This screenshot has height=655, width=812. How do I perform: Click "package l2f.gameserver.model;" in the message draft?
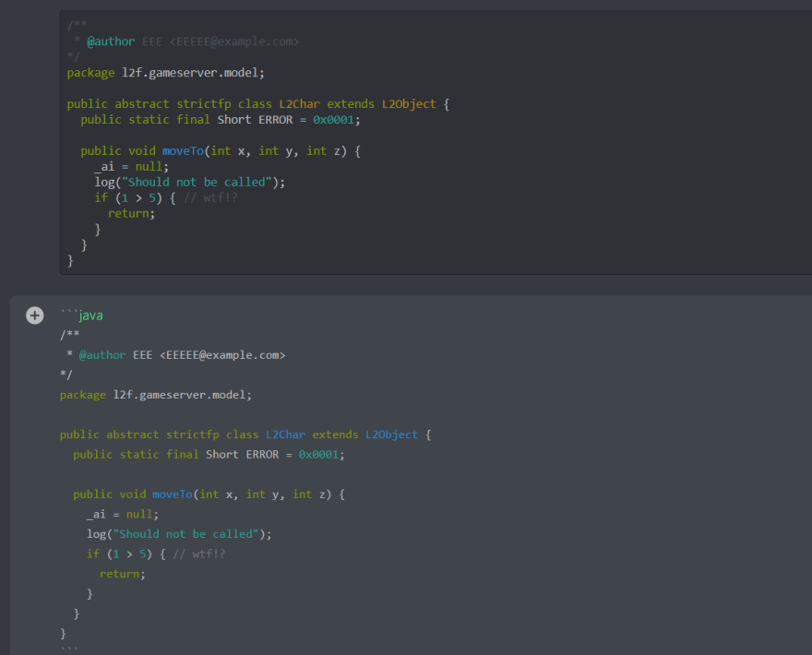tap(156, 395)
